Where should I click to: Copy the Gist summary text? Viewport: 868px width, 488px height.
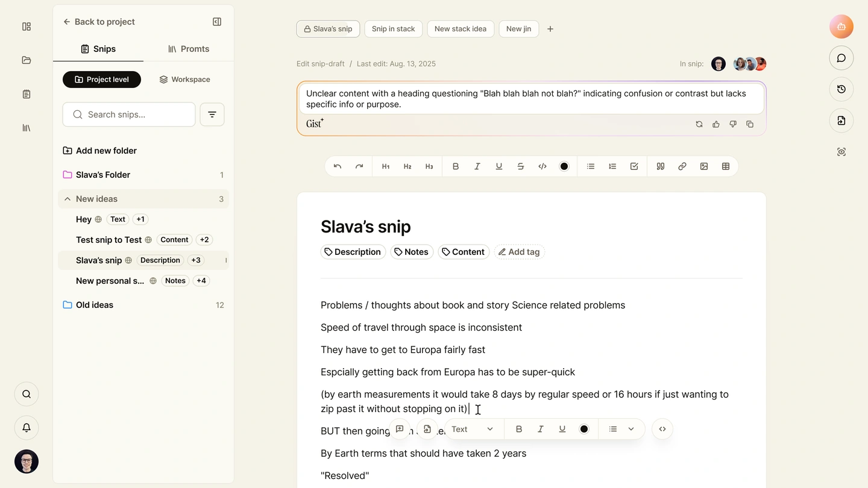click(750, 124)
